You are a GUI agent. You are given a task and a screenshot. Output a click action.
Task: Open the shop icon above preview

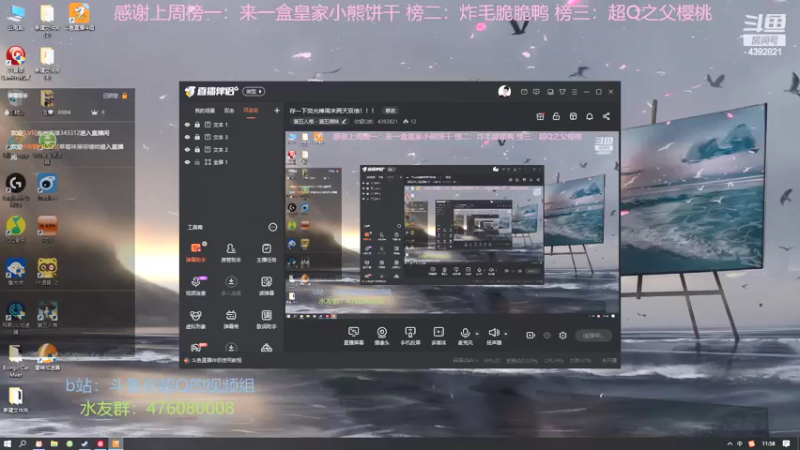coord(573,116)
